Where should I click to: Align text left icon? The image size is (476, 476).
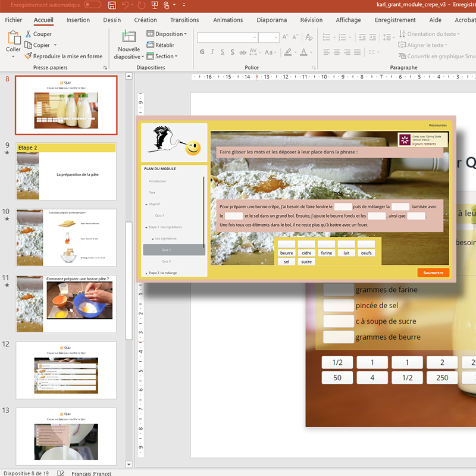coord(327,52)
